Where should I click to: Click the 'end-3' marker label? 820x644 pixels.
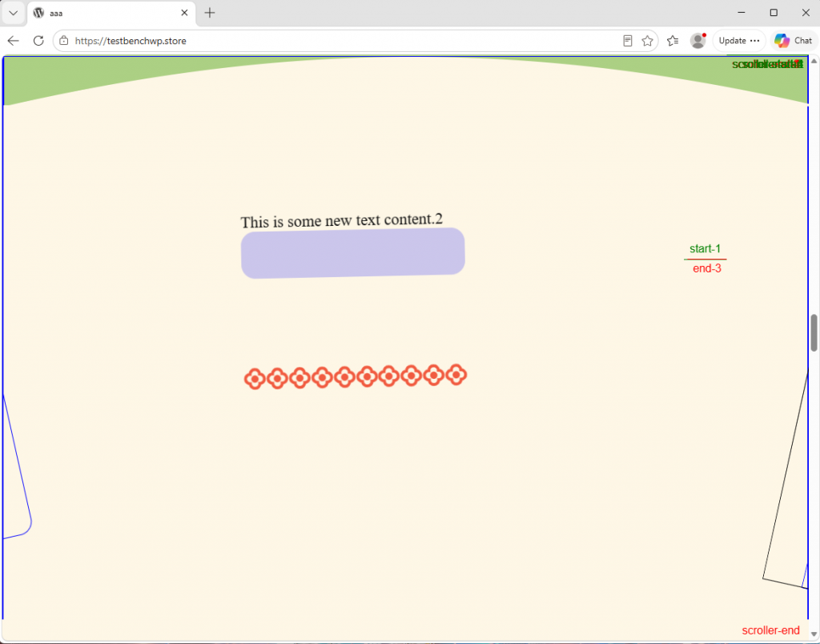click(707, 268)
